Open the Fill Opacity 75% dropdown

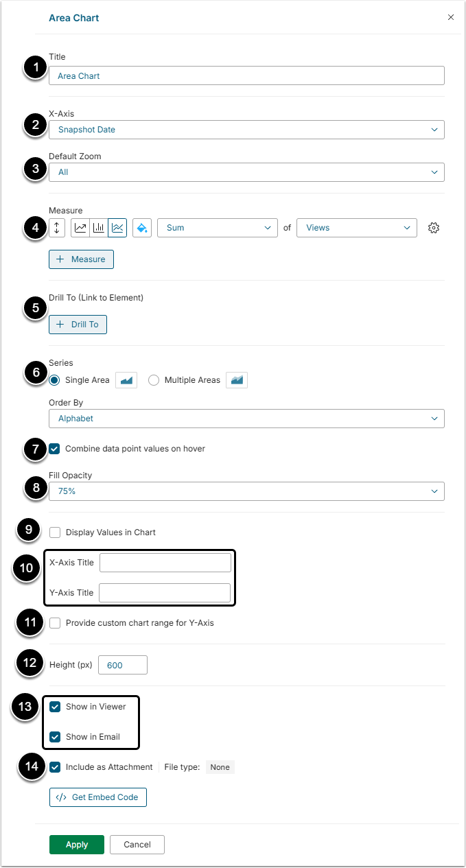pos(246,491)
